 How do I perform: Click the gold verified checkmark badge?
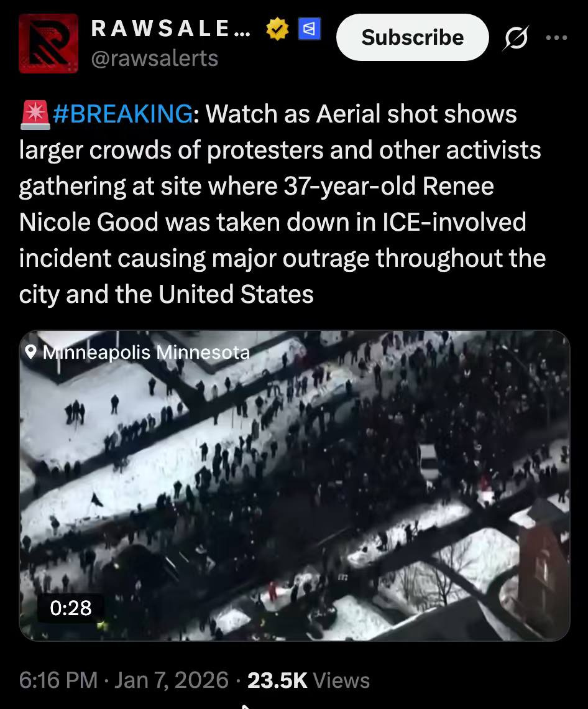[x=277, y=29]
